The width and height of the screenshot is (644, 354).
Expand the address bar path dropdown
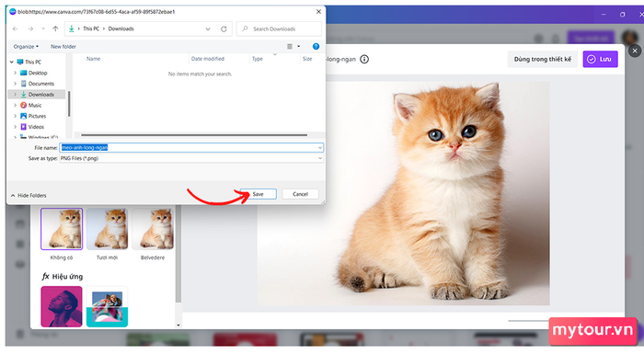point(208,29)
